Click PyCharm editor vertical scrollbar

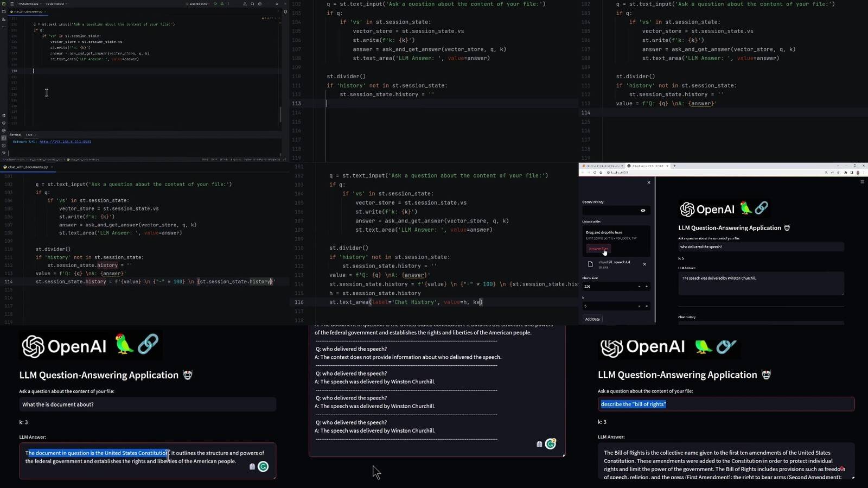(280, 115)
